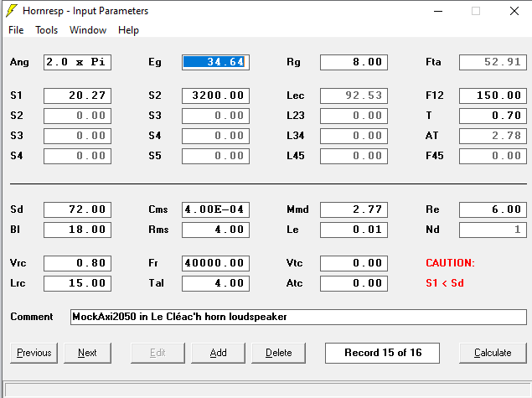Click the Cms field with 4.00E-04
532x398 pixels.
(x=215, y=209)
